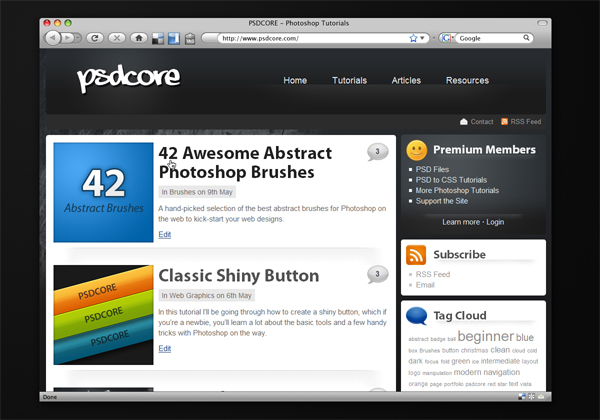Open the Google search engine selector
The height and width of the screenshot is (420, 600).
[x=447, y=38]
